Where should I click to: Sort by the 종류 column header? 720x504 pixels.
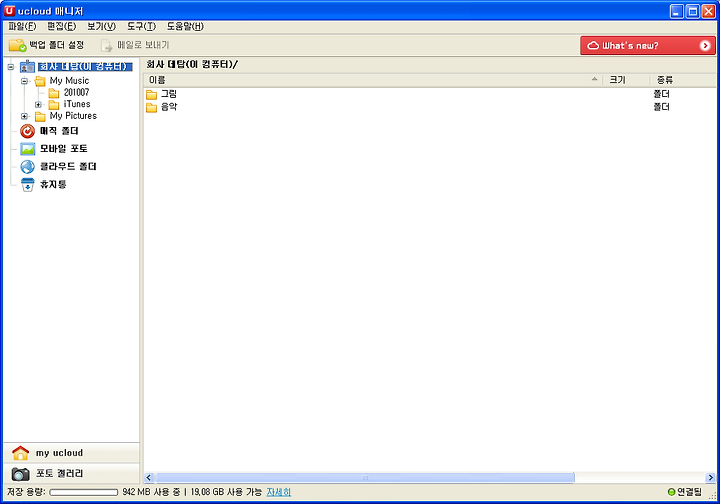point(683,80)
